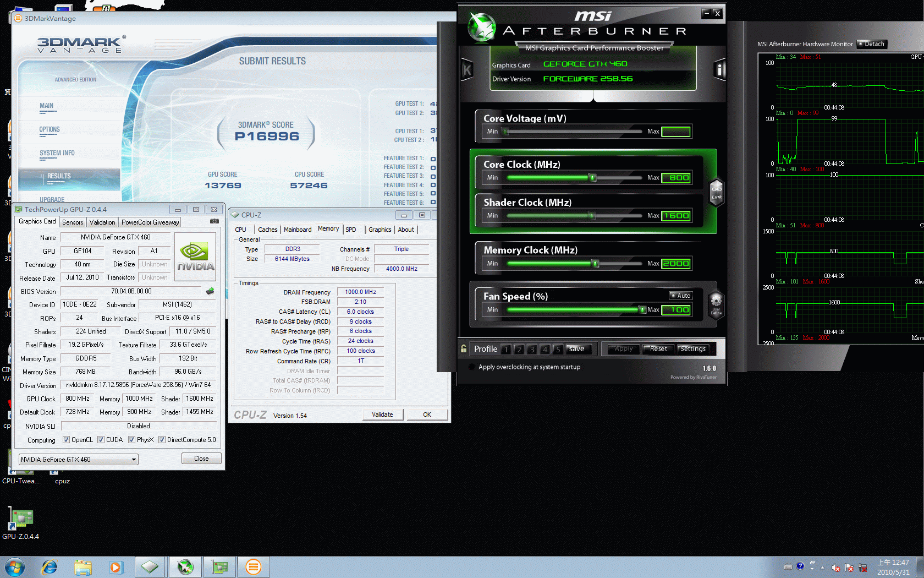This screenshot has width=924, height=578.
Task: Select Afterburner profile slot 1
Action: pos(506,349)
